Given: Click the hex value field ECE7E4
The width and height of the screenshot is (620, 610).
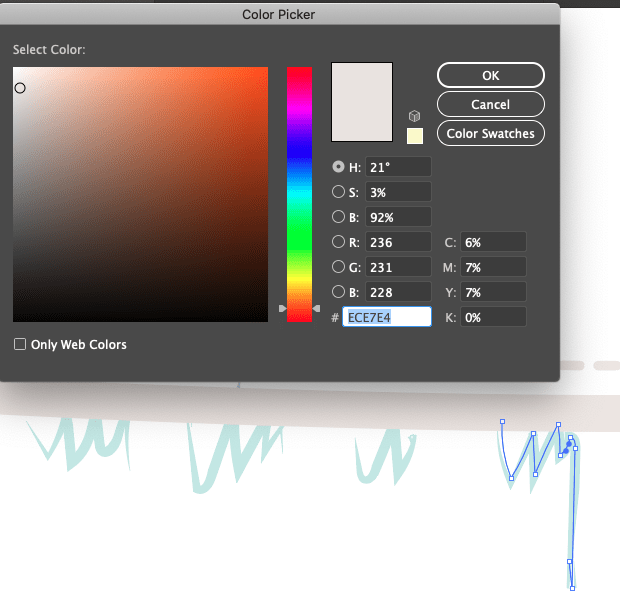Looking at the screenshot, I should pyautogui.click(x=387, y=317).
